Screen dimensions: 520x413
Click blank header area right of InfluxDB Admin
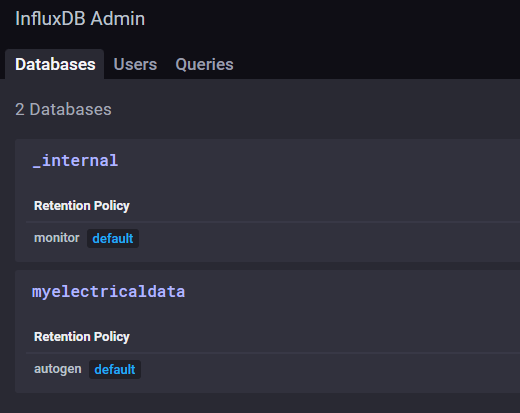[x=333, y=19]
